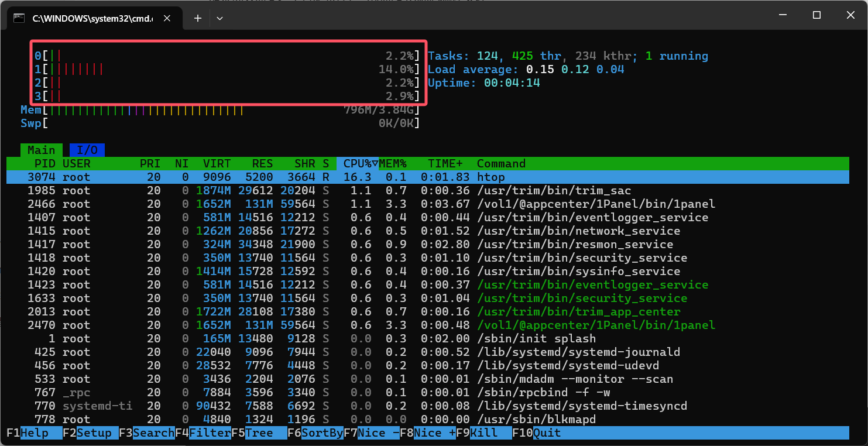Screen dimensions: 868x446
Task: Click F7 Nice - in the function bar
Action: [372, 433]
